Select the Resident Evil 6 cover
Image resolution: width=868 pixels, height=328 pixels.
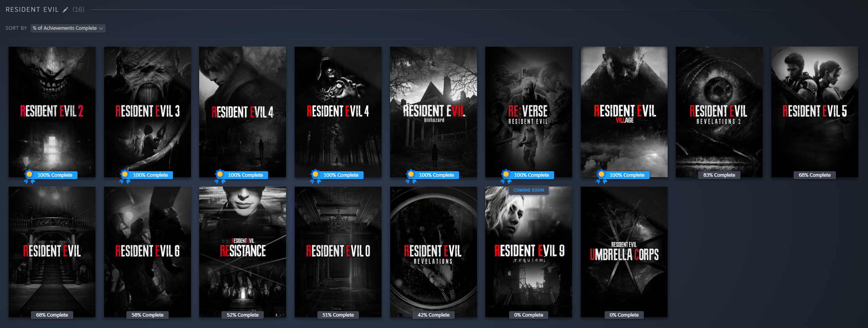tap(148, 252)
